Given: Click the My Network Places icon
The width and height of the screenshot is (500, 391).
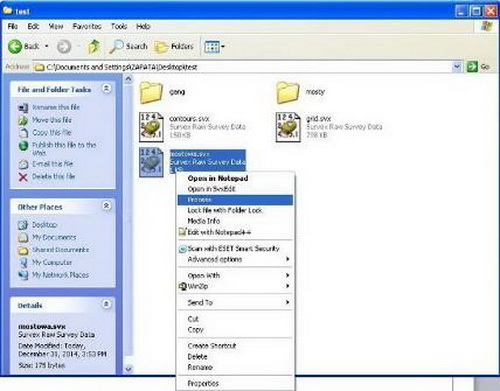Looking at the screenshot, I should 23,275.
